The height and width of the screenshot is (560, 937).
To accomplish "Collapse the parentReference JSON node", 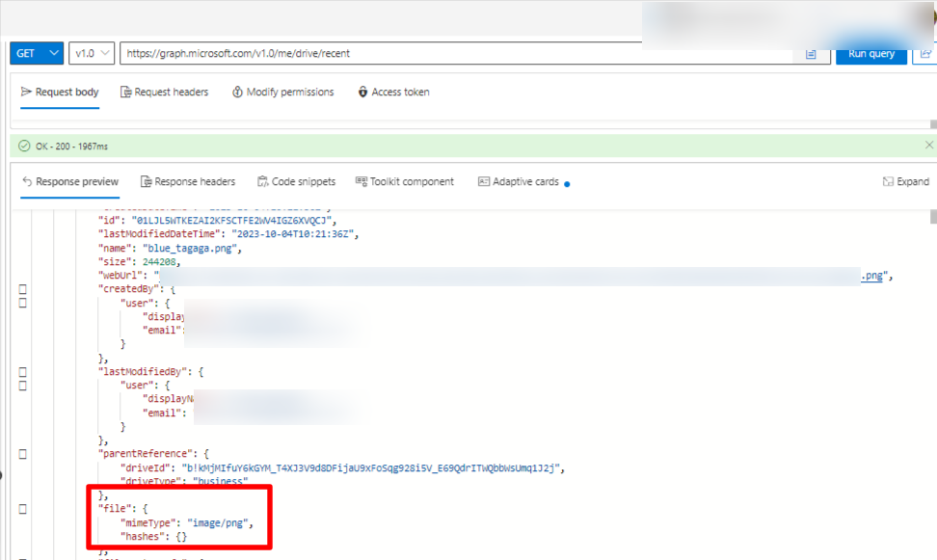I will (x=23, y=454).
